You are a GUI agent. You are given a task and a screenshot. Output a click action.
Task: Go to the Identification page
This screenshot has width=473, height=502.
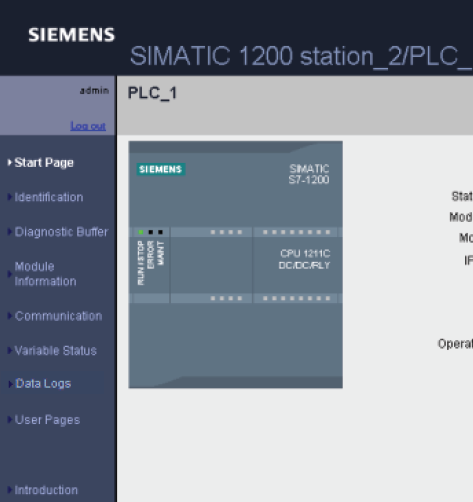(49, 197)
